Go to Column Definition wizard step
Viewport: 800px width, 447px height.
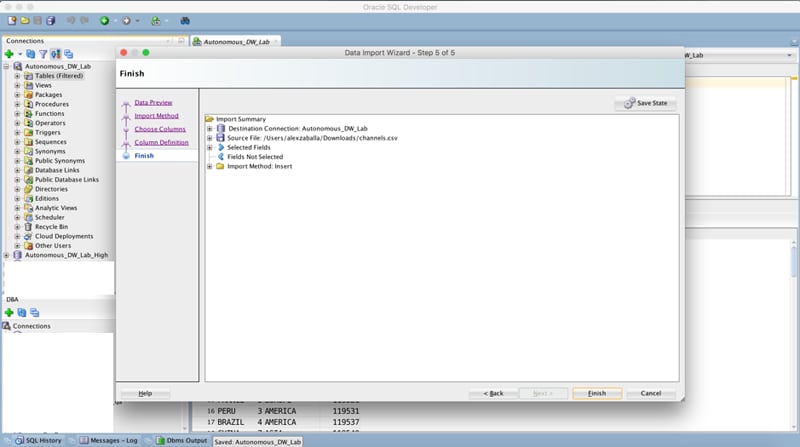pyautogui.click(x=161, y=142)
